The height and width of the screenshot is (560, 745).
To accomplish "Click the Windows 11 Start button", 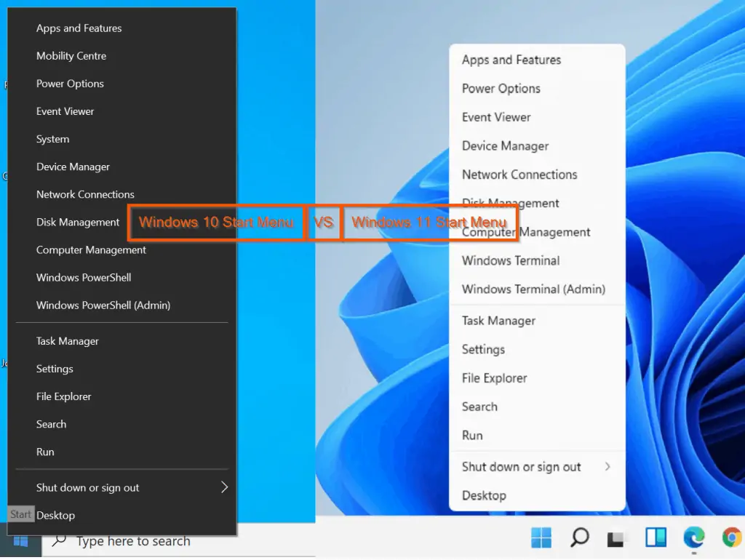I will click(541, 537).
